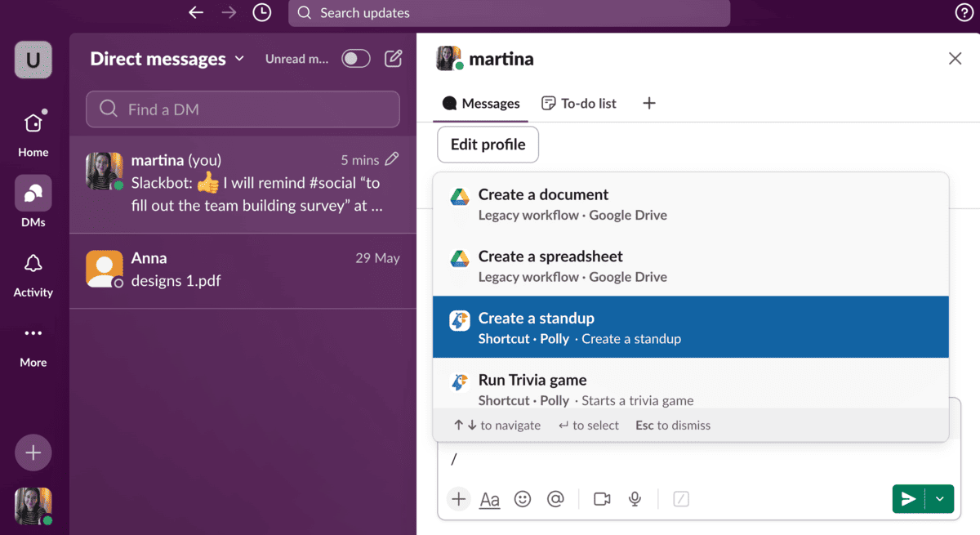Click the slash shortcuts icon
This screenshot has width=980, height=535.
click(x=681, y=499)
